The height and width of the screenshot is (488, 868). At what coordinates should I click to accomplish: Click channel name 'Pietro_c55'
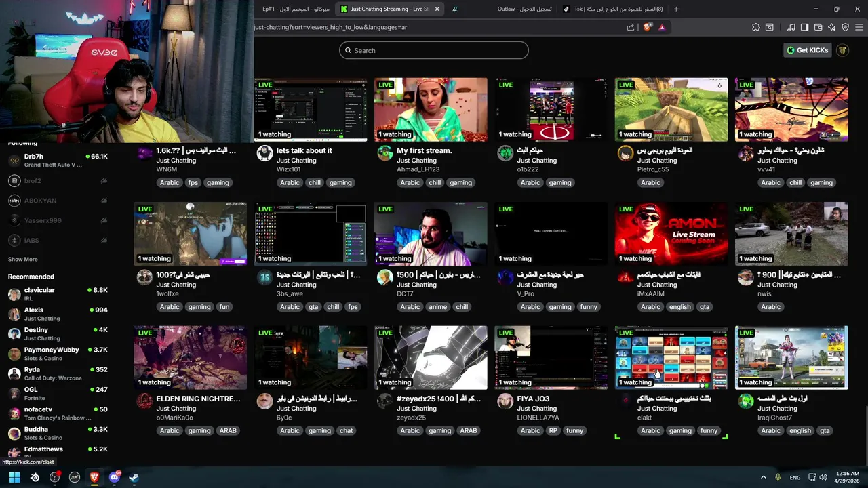point(653,169)
